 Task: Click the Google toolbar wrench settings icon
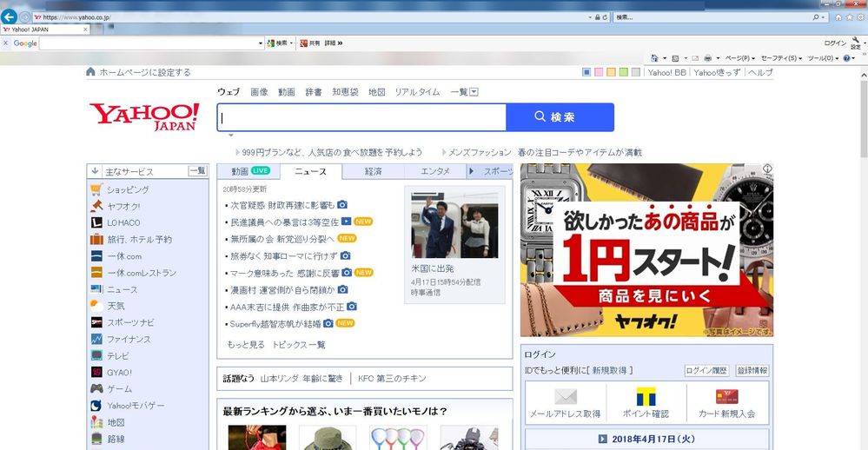point(857,41)
